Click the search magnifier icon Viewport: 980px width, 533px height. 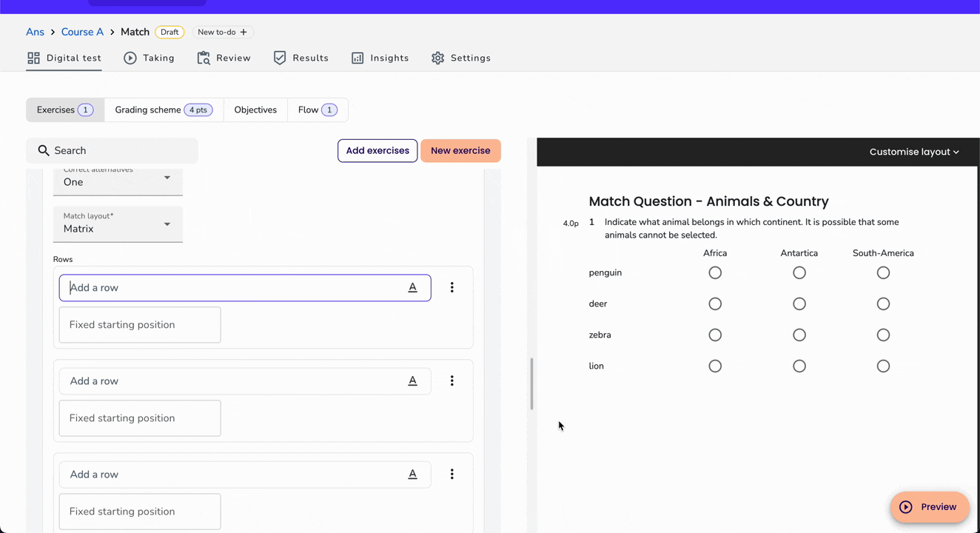(x=44, y=150)
